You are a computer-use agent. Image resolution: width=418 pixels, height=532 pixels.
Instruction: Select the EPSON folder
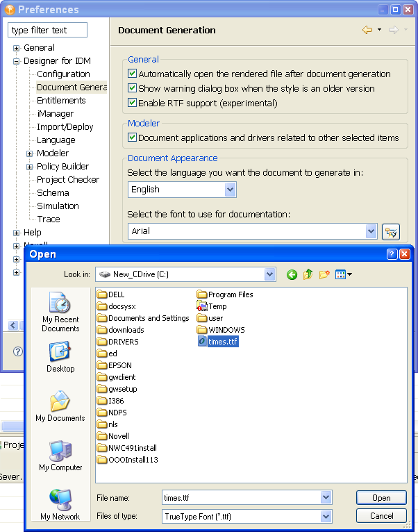(115, 365)
